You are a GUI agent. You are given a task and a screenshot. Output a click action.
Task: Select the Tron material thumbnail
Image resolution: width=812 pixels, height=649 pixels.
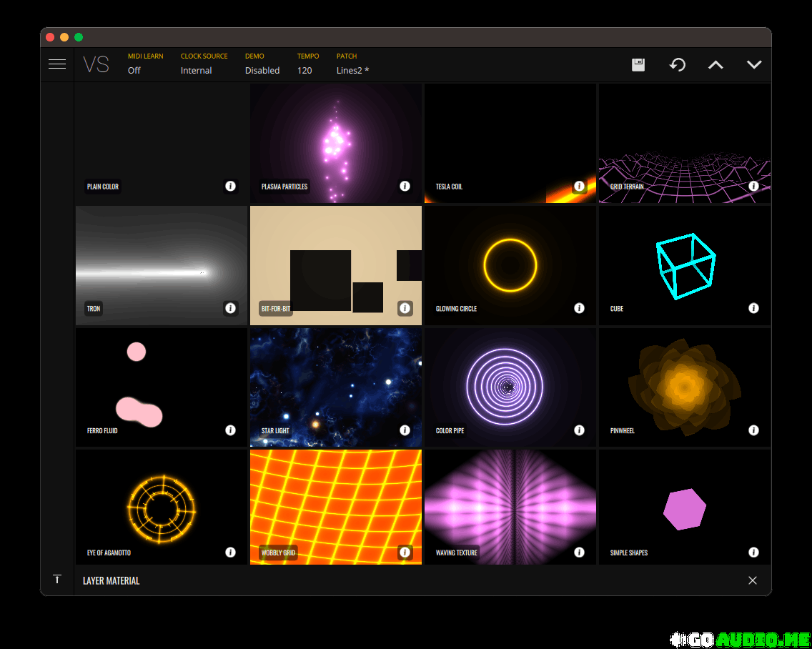162,266
